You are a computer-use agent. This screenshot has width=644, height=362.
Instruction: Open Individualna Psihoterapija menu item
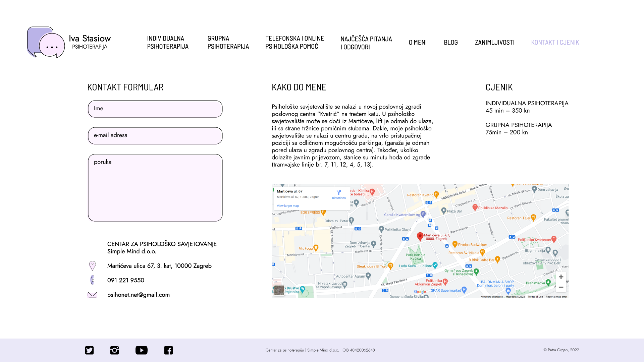pos(168,42)
